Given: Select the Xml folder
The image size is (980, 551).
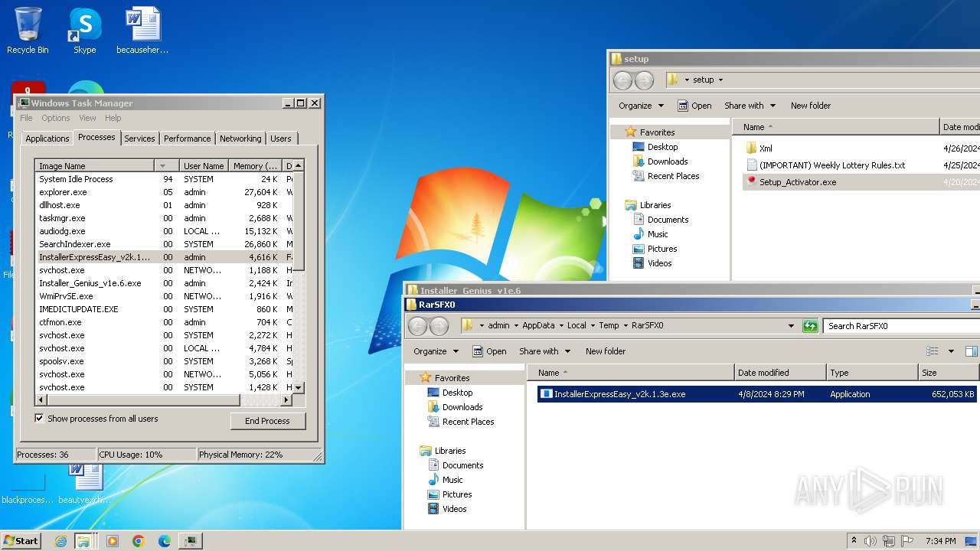Looking at the screenshot, I should (x=766, y=148).
